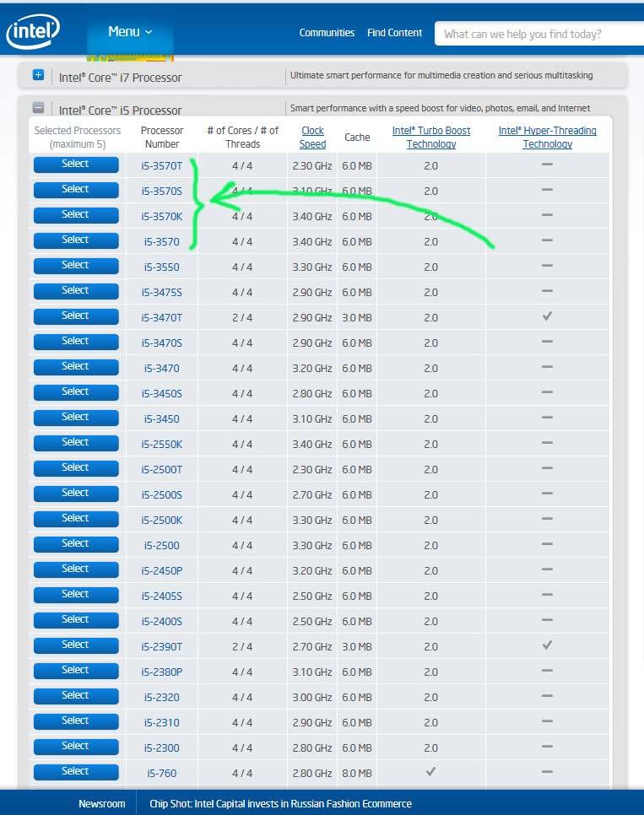Select the i5-2310 processor
Screen dimensions: 644x815
(x=76, y=721)
